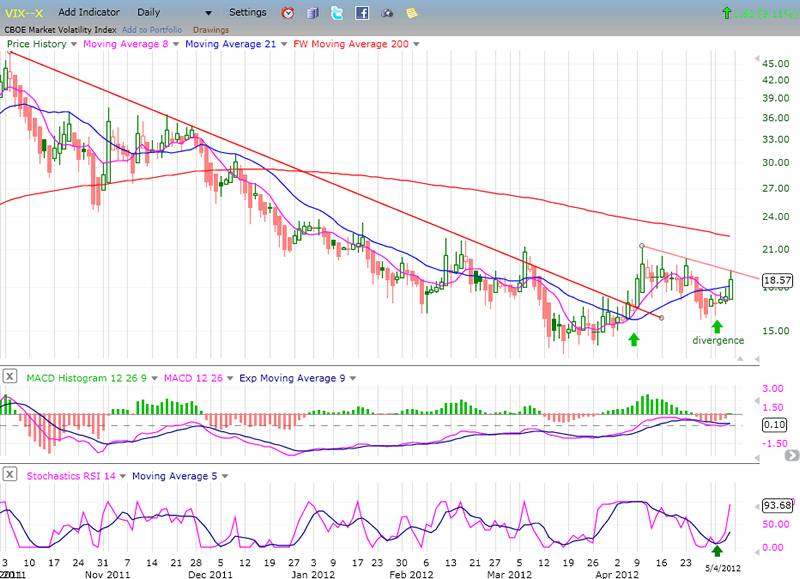Click the Drawings link
The image size is (800, 579).
click(x=211, y=30)
